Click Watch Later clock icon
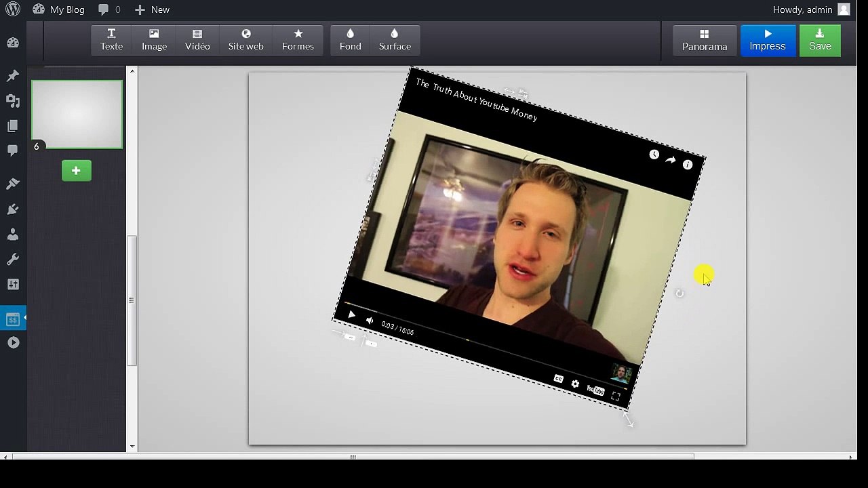Screen dimensions: 868x488 coord(654,155)
